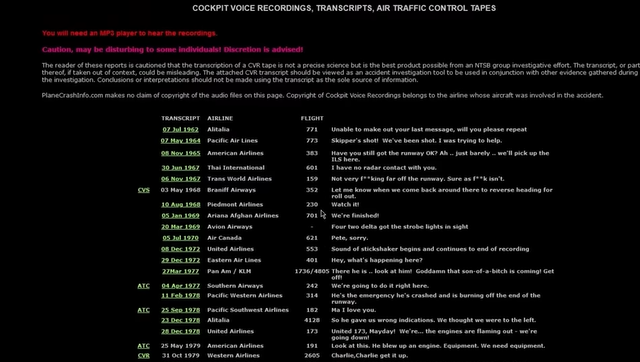
Task: Play the ATC tape for American Airlines 191
Action: 143,346
